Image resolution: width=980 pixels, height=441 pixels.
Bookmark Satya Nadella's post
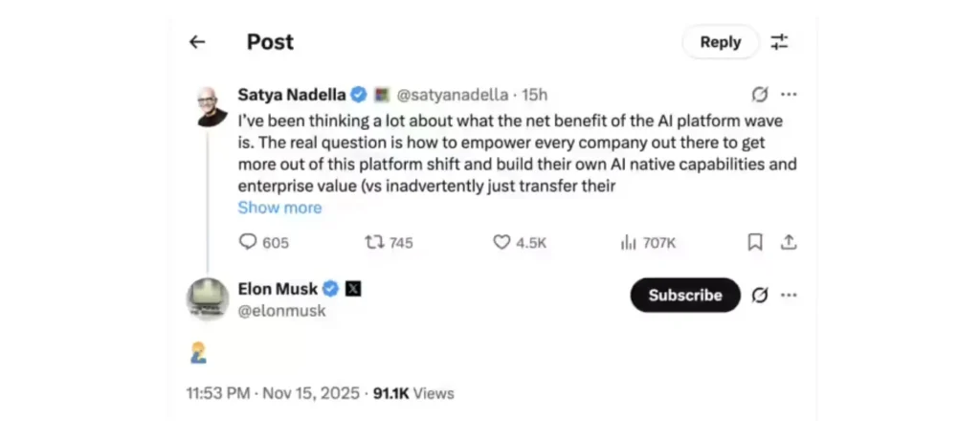(755, 243)
